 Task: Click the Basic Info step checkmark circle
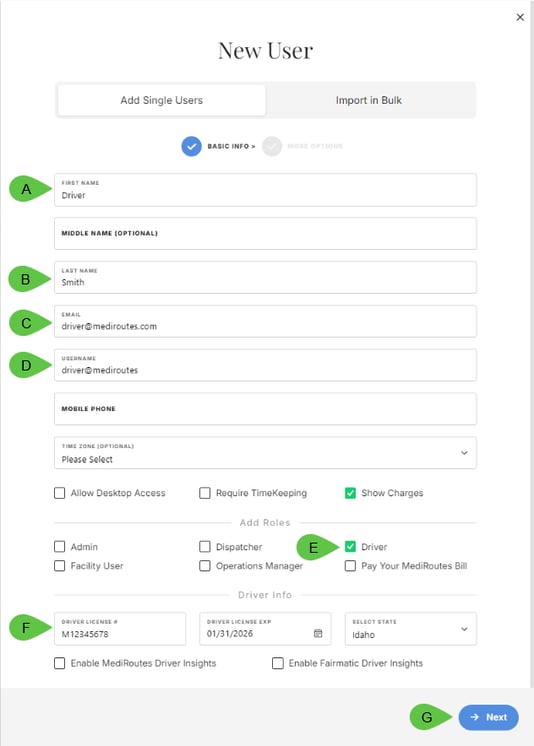tap(191, 146)
